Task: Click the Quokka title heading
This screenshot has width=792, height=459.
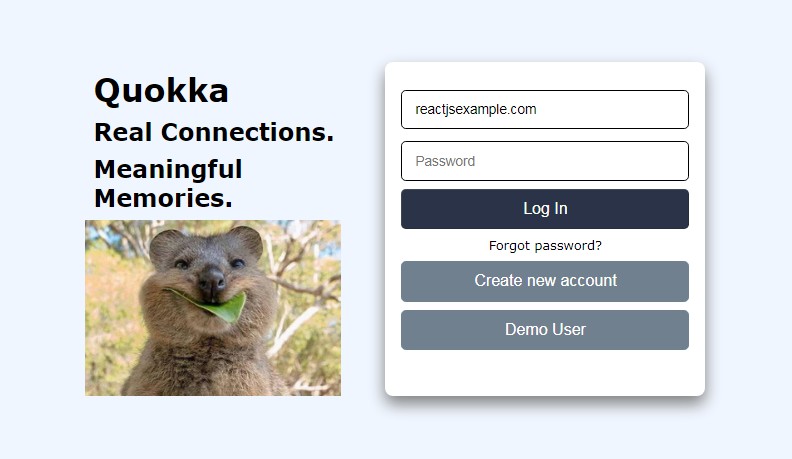Action: tap(161, 91)
